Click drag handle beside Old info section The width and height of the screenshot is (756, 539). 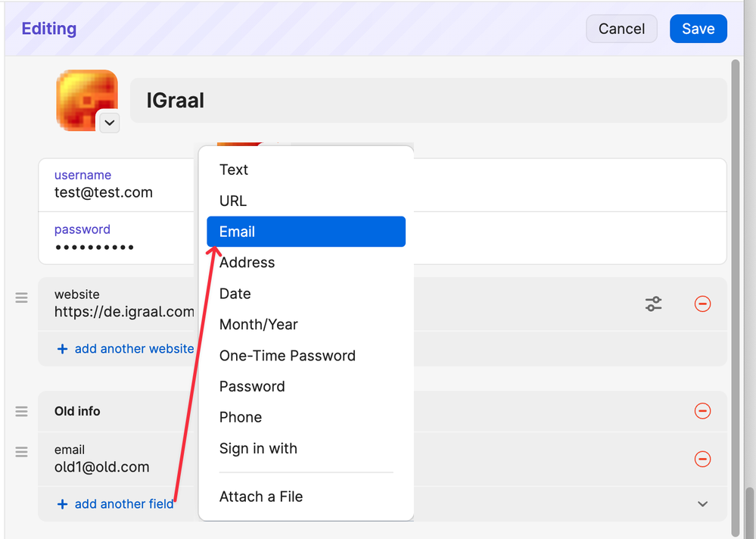21,411
